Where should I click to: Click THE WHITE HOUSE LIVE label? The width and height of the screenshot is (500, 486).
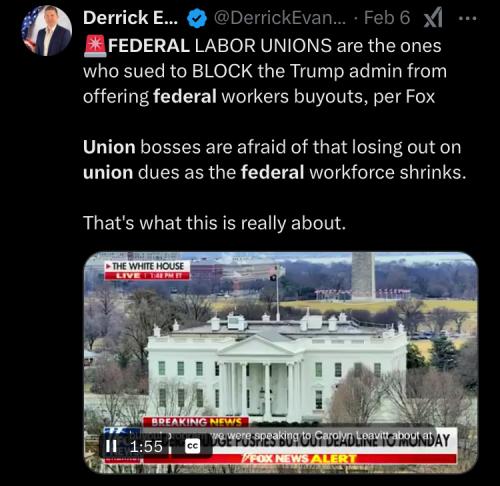pyautogui.click(x=147, y=270)
